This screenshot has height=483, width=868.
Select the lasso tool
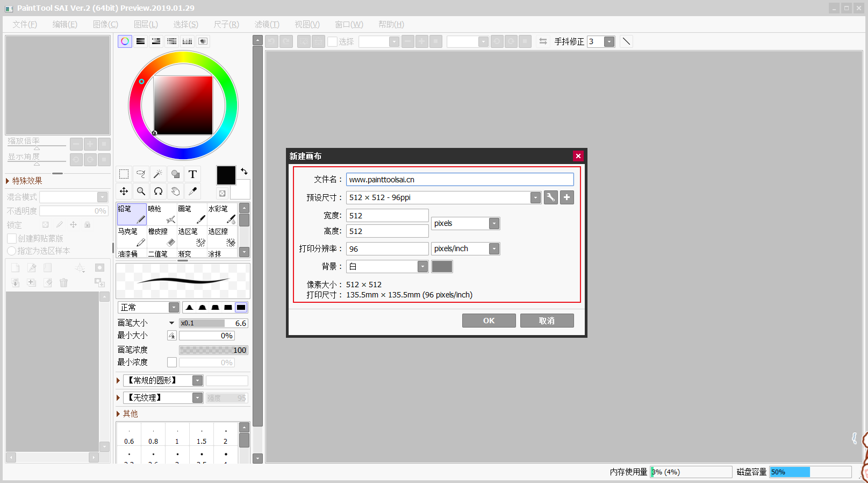141,174
